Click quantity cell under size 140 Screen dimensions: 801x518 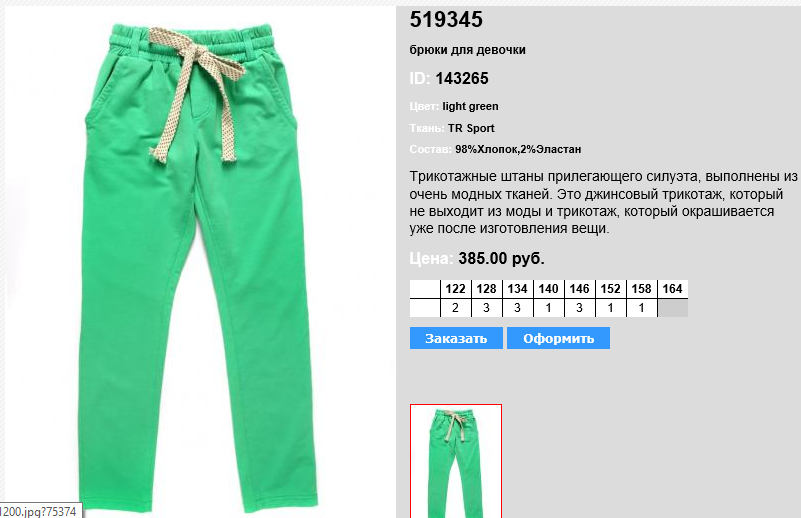pos(549,308)
